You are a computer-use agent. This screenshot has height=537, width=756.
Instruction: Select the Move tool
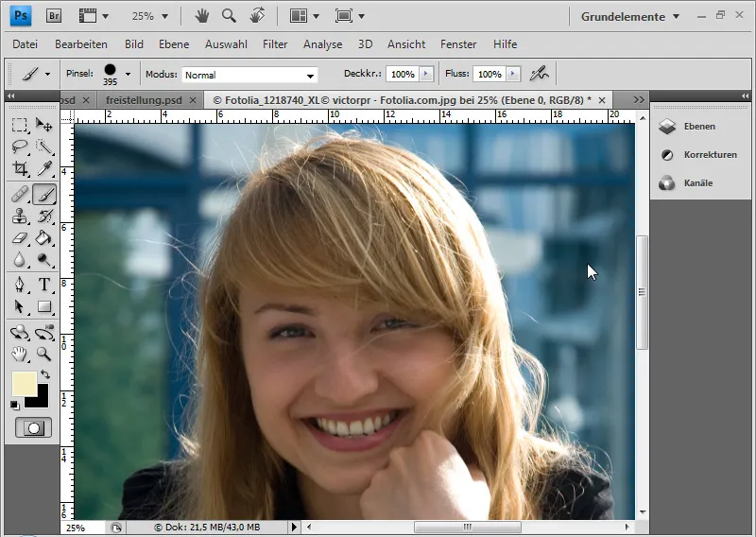44,125
